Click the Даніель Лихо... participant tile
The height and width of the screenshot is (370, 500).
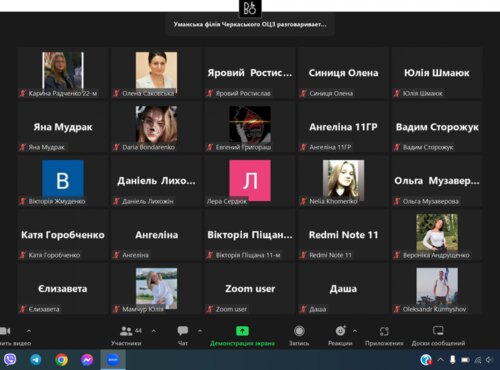tap(156, 181)
